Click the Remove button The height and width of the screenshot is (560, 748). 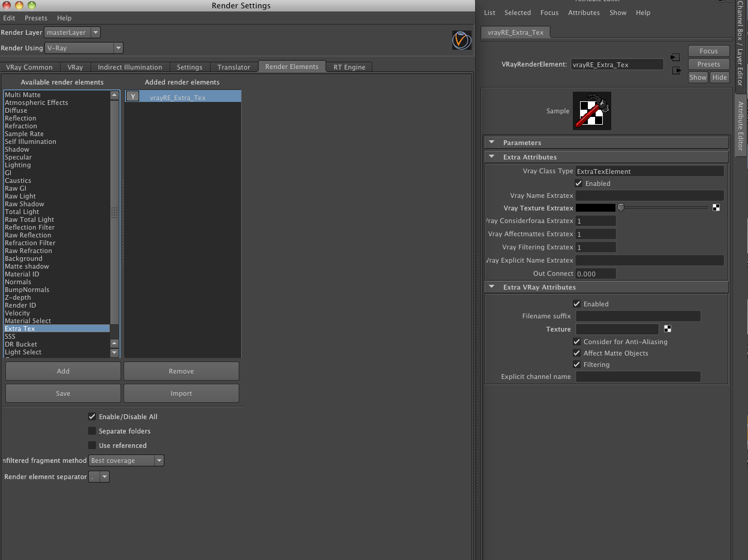tap(181, 371)
